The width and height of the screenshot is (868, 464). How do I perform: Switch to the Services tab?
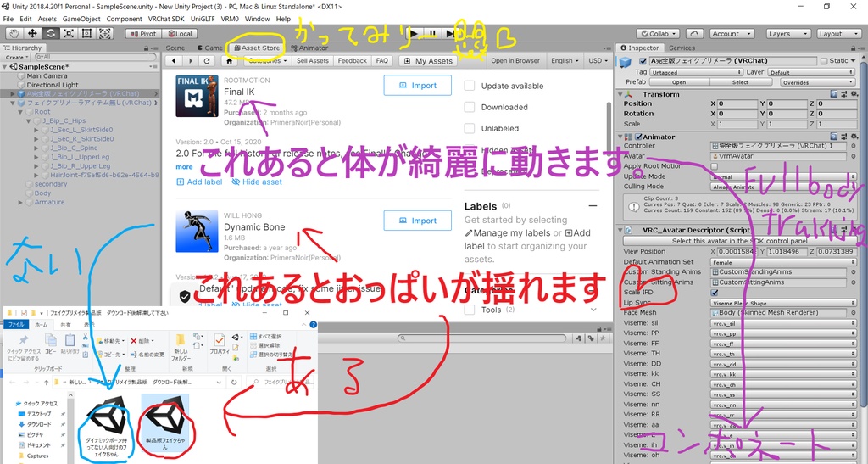682,48
